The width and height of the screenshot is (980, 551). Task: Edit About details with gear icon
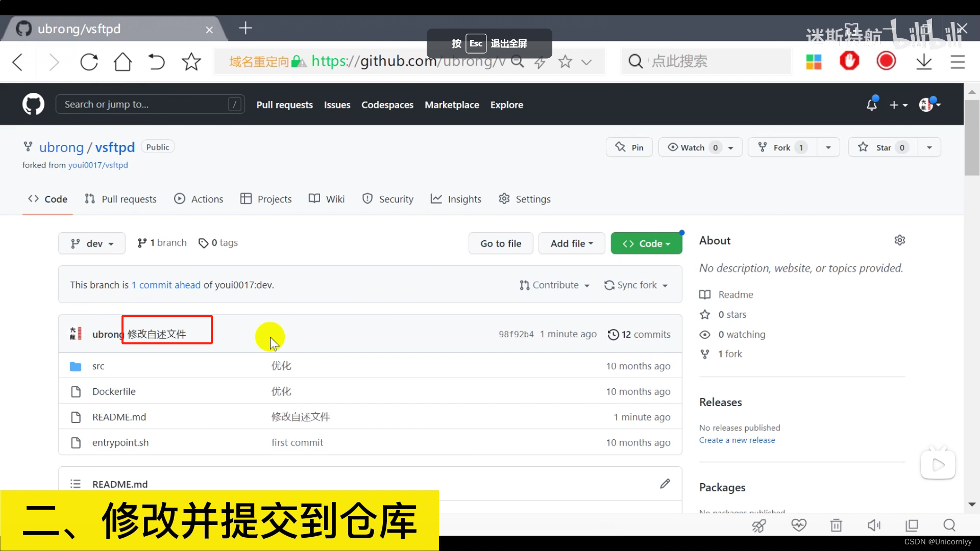(x=899, y=240)
